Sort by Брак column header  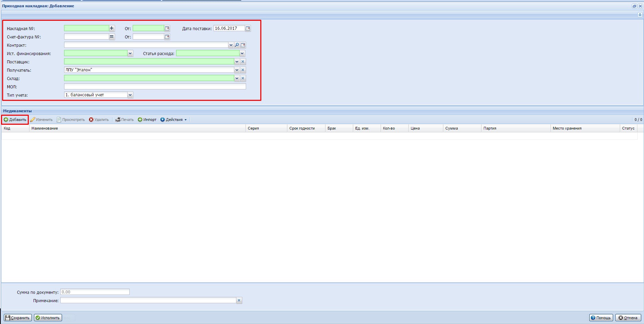(339, 128)
